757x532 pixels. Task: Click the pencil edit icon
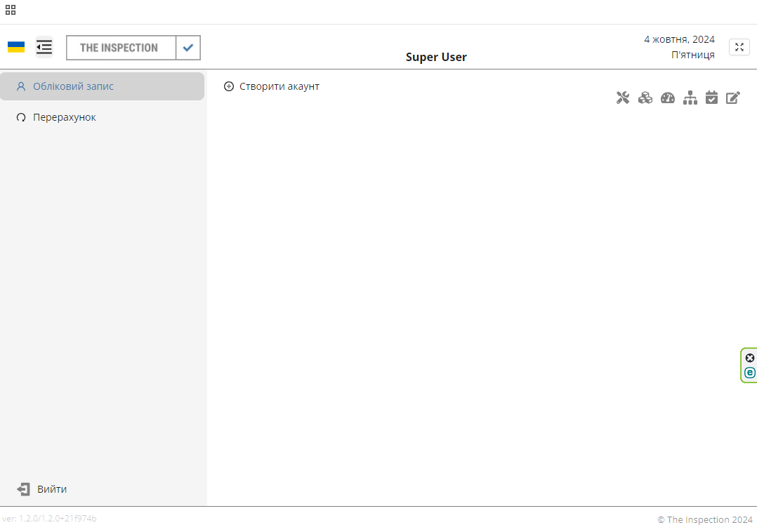[x=733, y=98]
